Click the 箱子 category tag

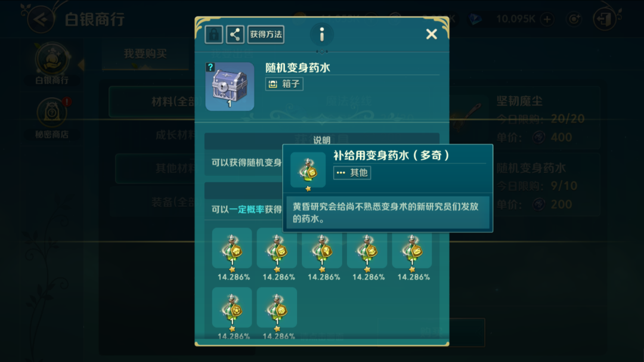(x=284, y=84)
